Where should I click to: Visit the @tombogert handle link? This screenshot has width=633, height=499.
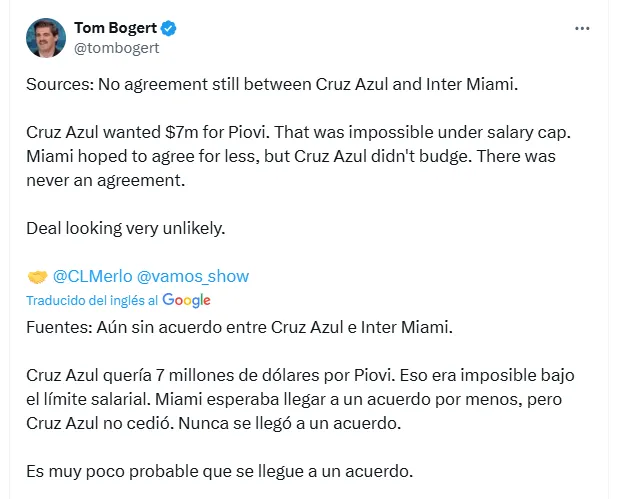click(x=117, y=47)
